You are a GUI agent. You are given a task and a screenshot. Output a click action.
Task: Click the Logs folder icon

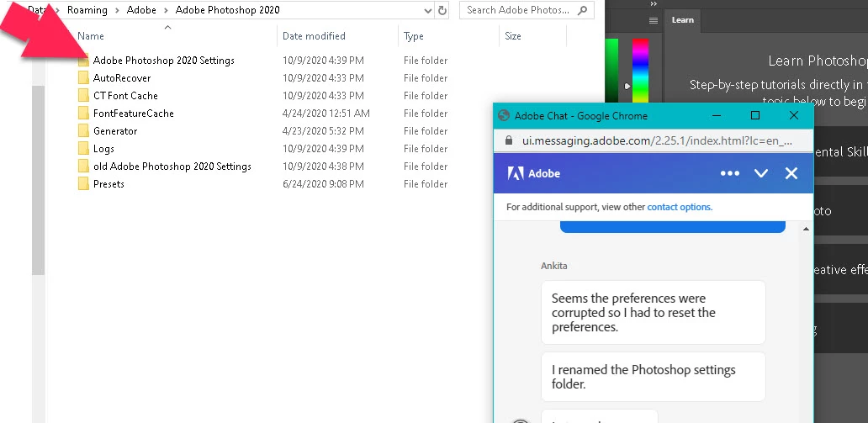[x=83, y=149]
